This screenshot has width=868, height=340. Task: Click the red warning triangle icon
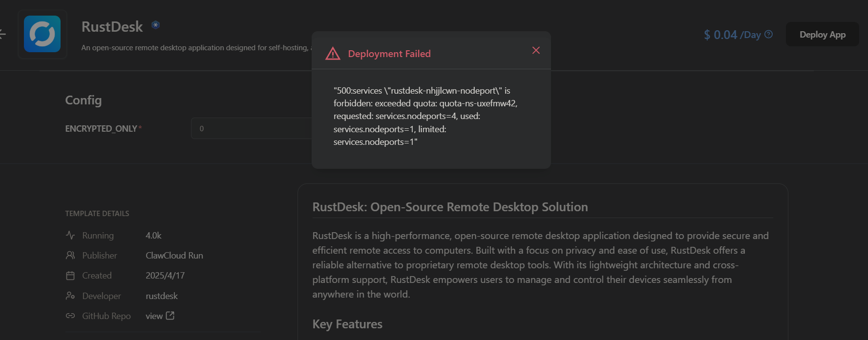click(x=333, y=54)
